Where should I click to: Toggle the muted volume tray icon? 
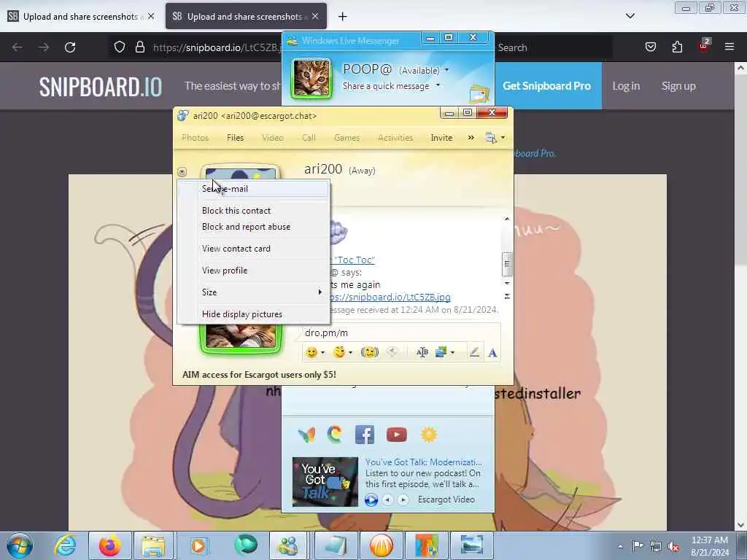[x=674, y=547]
